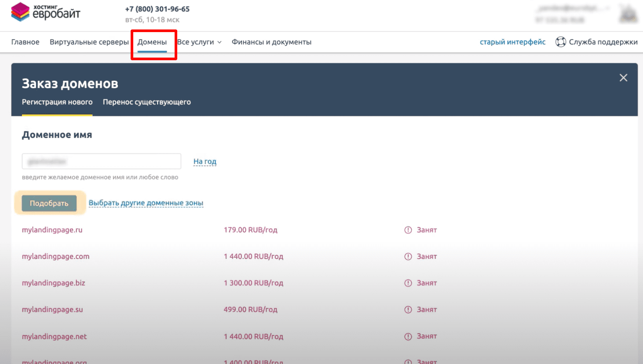Click the taken-status icon for mylandingpage.ru
Image resolution: width=643 pixels, height=364 pixels.
click(x=408, y=230)
